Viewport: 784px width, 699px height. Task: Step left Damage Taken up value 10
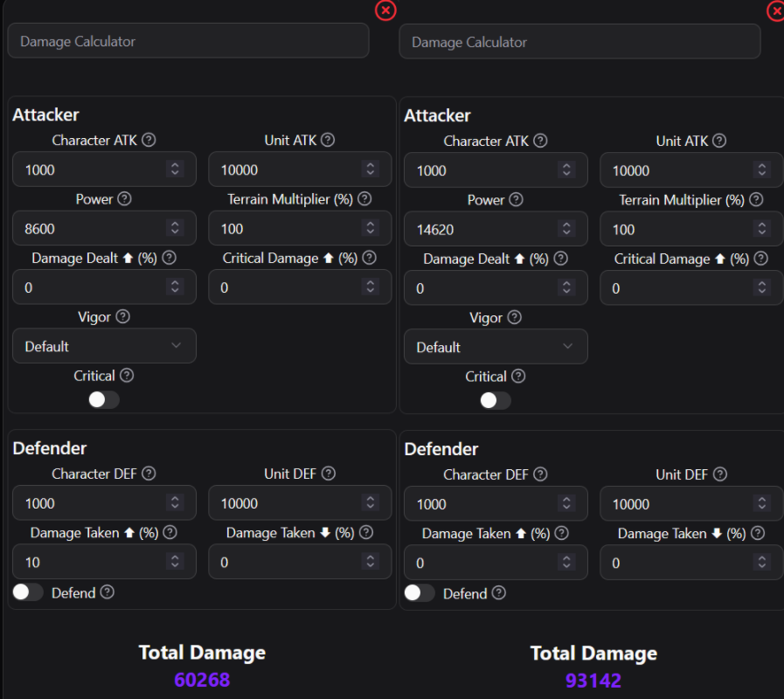click(x=175, y=562)
